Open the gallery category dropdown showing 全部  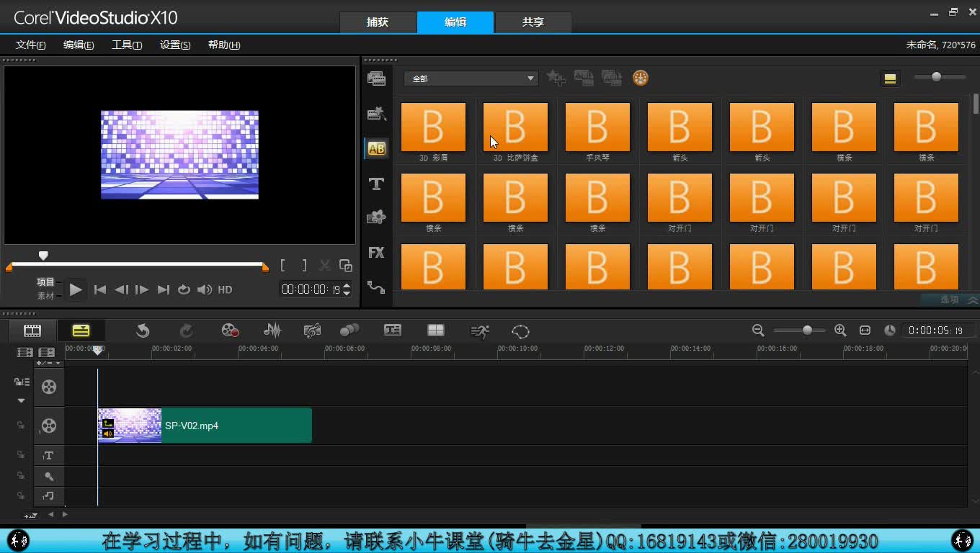point(470,78)
